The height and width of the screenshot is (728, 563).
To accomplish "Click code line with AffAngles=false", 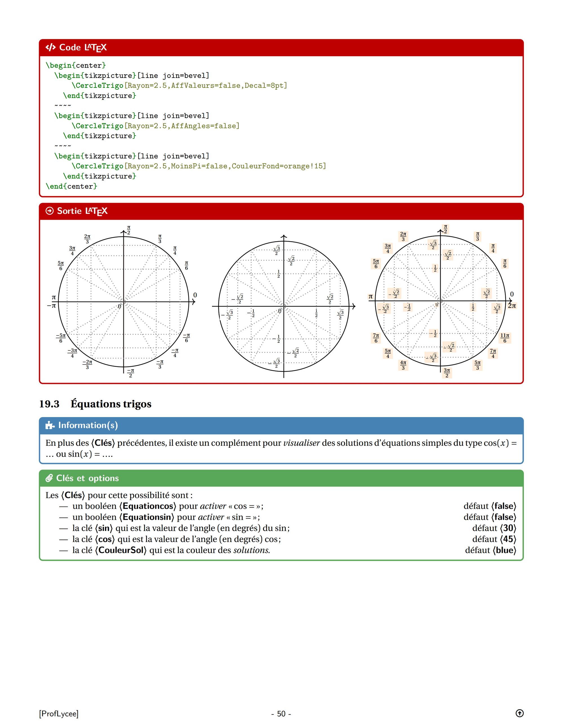I will click(x=155, y=126).
